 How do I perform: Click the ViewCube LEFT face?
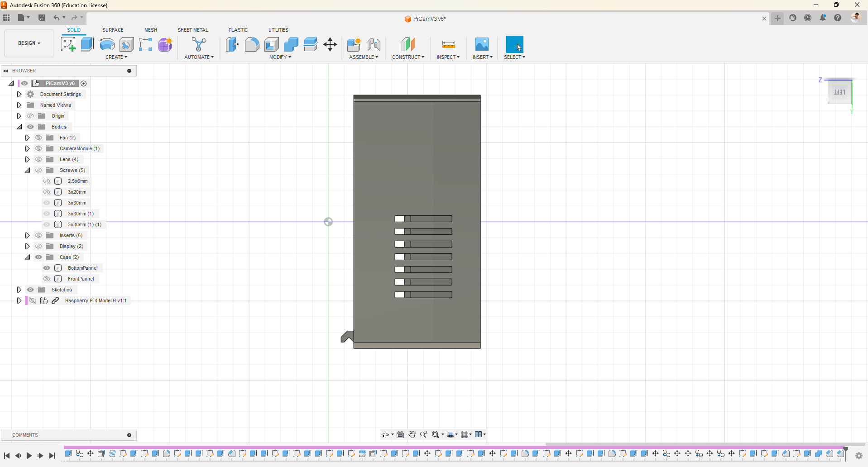click(x=839, y=92)
